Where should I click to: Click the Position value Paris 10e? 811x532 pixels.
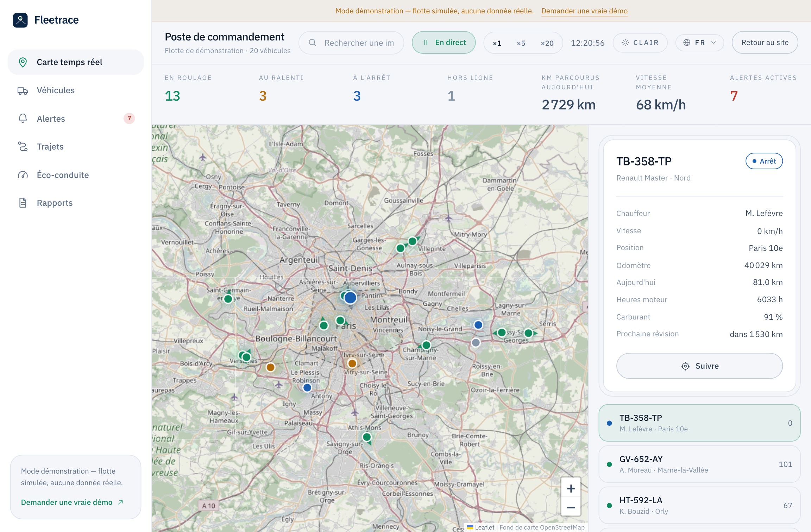pyautogui.click(x=766, y=248)
